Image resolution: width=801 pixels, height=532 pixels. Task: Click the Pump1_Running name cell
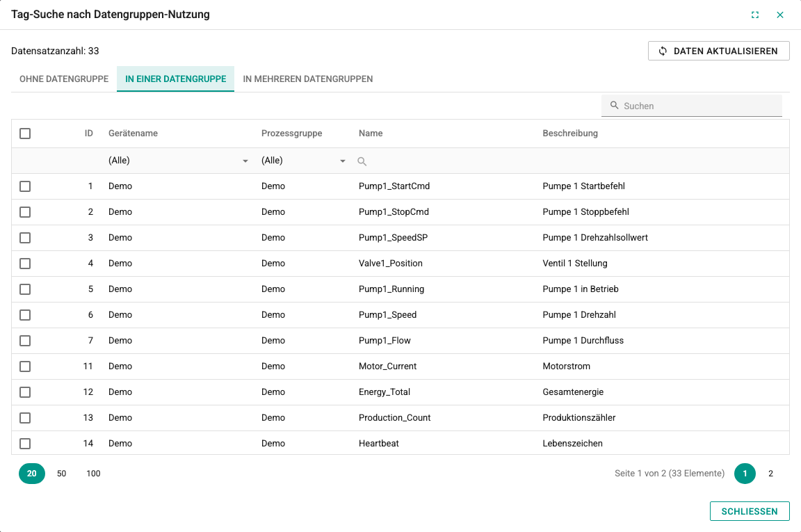coord(391,289)
